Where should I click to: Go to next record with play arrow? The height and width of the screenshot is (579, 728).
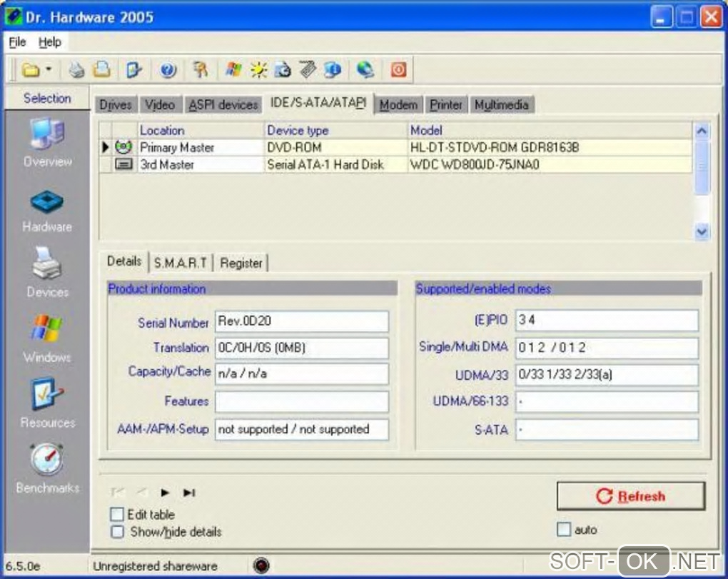tap(164, 493)
